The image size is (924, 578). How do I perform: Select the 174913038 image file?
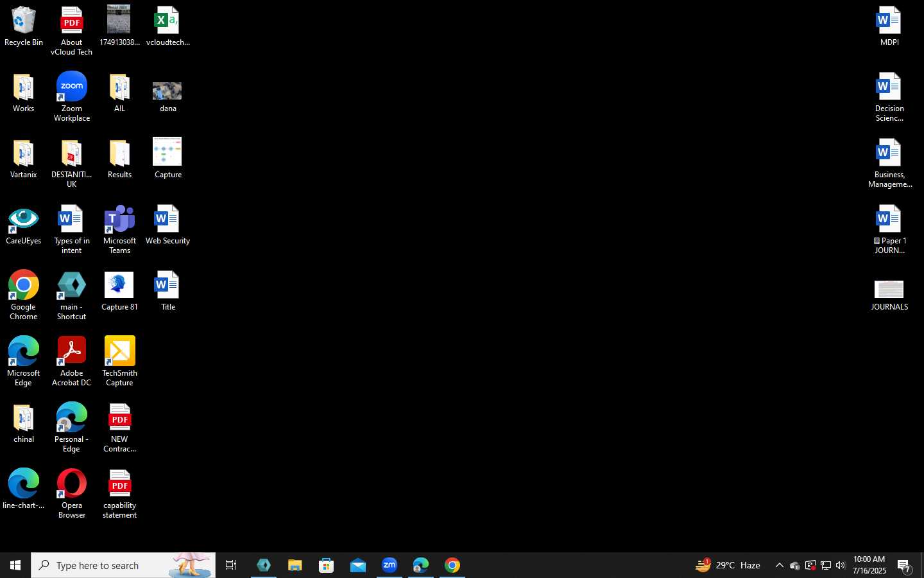[x=119, y=27]
